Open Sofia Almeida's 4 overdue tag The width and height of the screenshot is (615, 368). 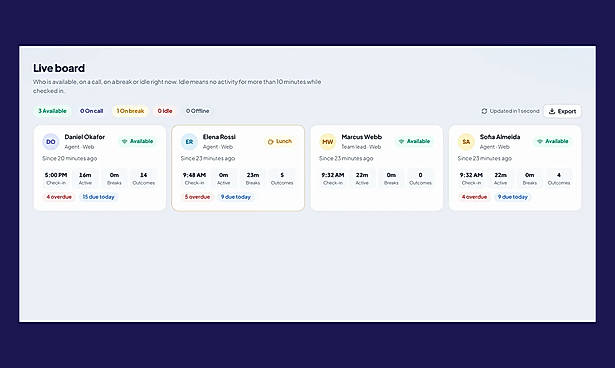(474, 197)
